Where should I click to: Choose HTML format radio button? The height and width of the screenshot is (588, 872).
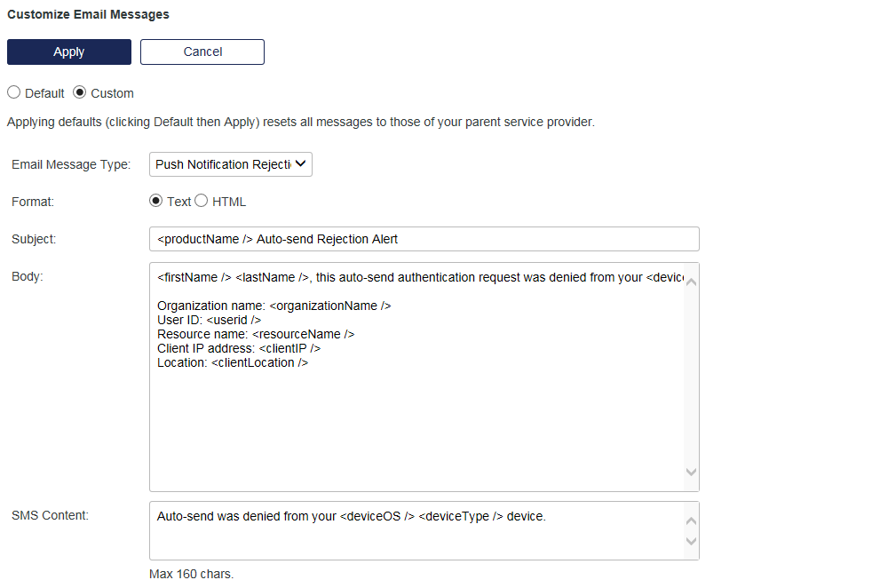coord(202,201)
